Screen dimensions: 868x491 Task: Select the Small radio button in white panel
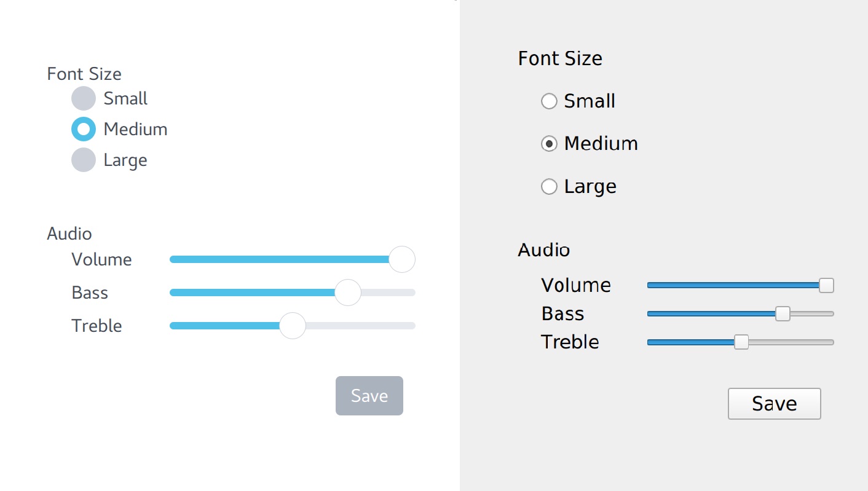(84, 98)
